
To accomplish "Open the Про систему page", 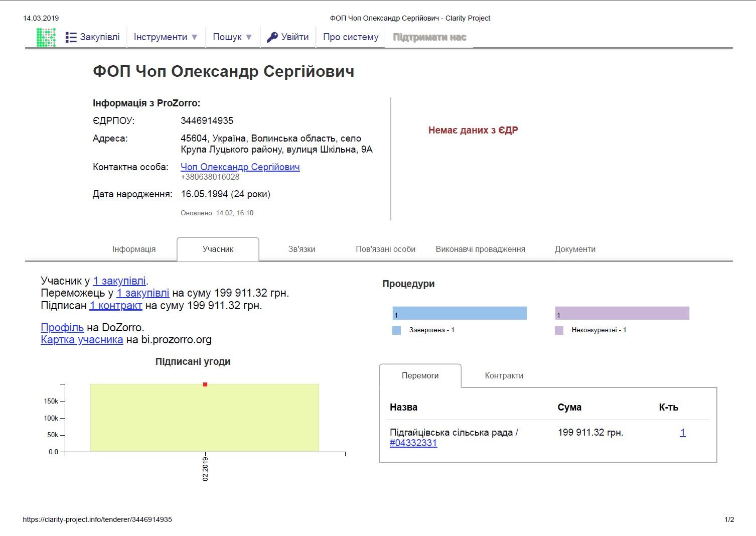I will pyautogui.click(x=351, y=37).
